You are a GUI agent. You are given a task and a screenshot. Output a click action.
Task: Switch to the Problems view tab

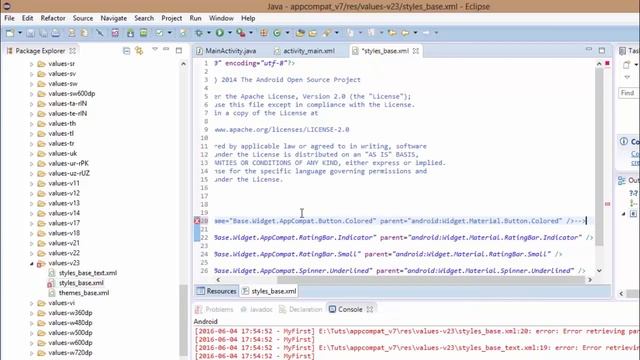pyautogui.click(x=214, y=309)
